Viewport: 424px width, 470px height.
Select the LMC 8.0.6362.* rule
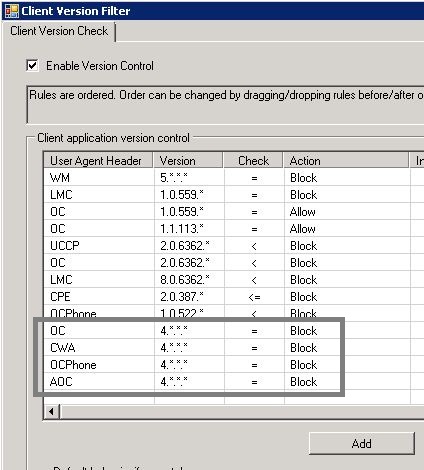(233, 280)
